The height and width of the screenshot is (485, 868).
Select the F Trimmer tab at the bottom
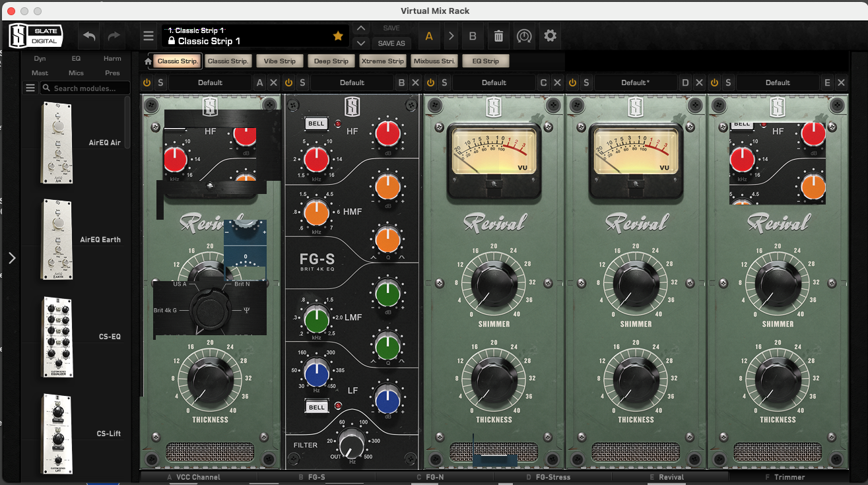click(x=785, y=476)
